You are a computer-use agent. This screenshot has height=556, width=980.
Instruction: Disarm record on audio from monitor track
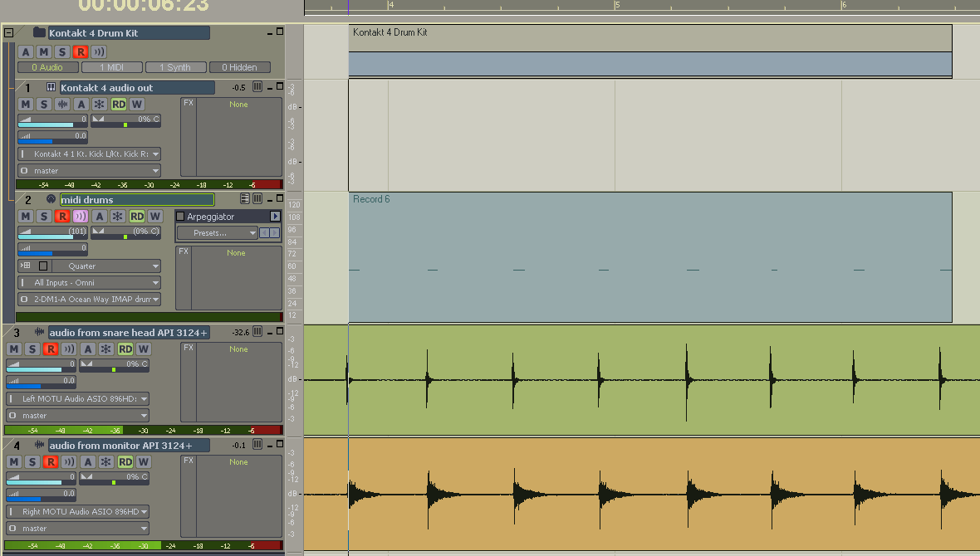coord(51,462)
